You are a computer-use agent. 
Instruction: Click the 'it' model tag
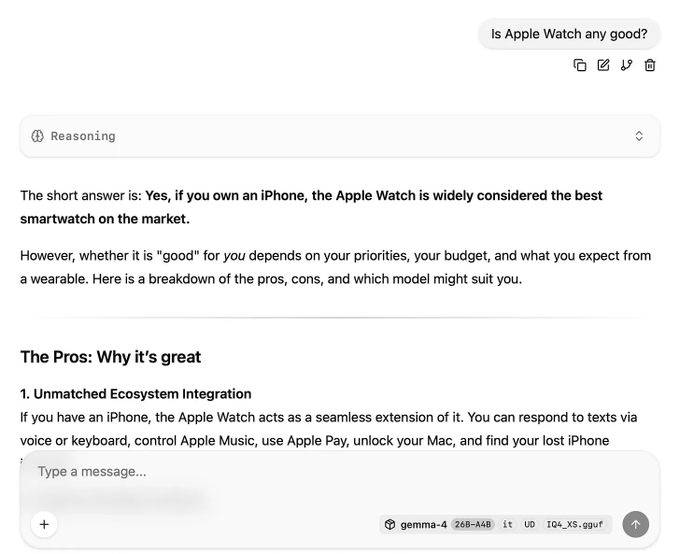(x=507, y=524)
